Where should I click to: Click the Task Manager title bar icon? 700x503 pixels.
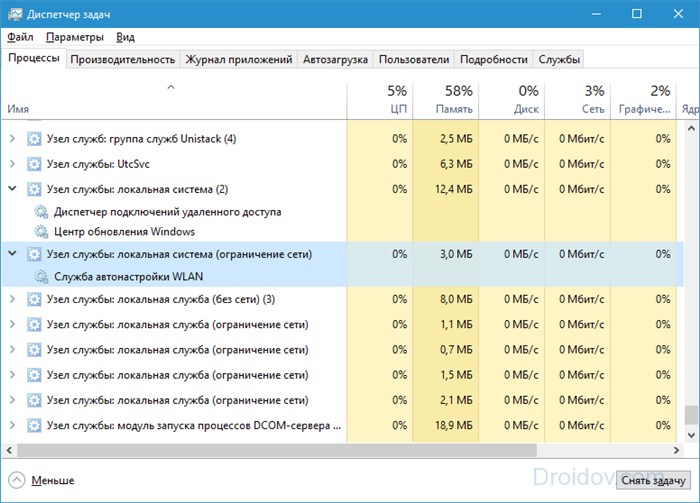[x=15, y=14]
